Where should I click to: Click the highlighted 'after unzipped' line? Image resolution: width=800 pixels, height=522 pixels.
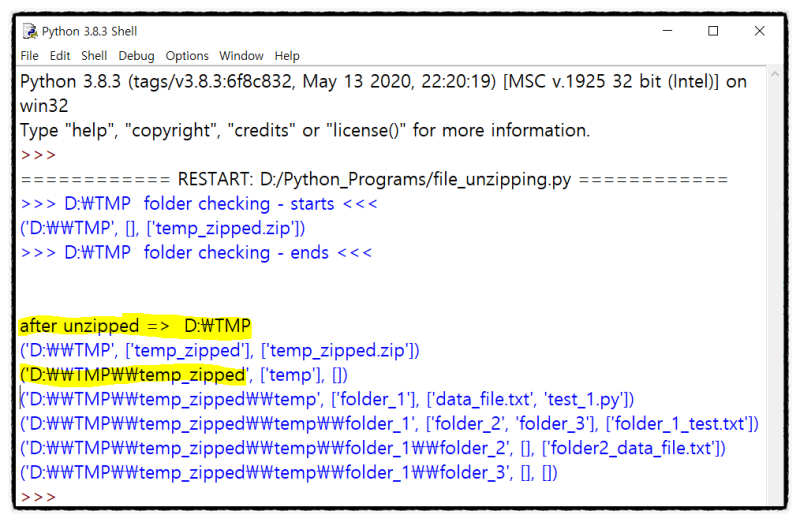pyautogui.click(x=135, y=326)
